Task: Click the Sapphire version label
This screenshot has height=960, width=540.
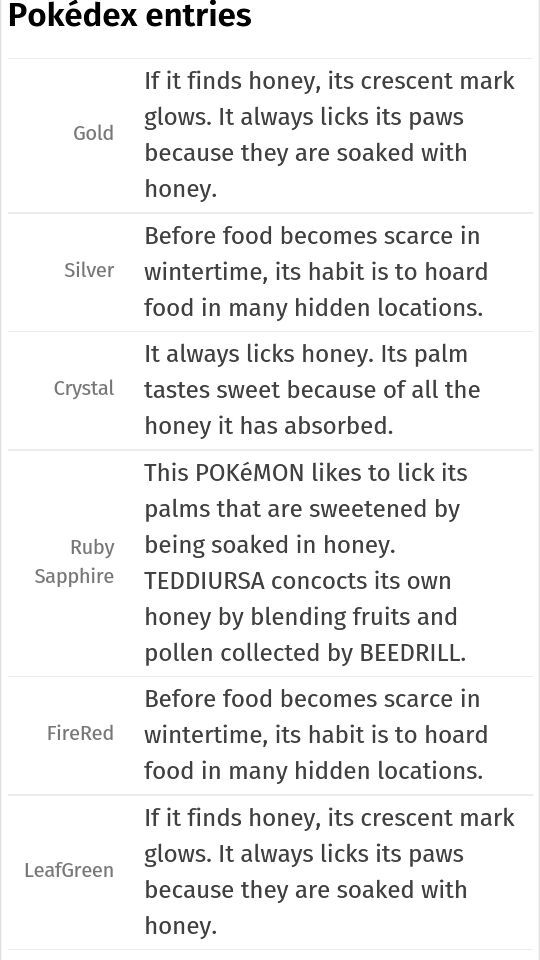Action: (74, 576)
